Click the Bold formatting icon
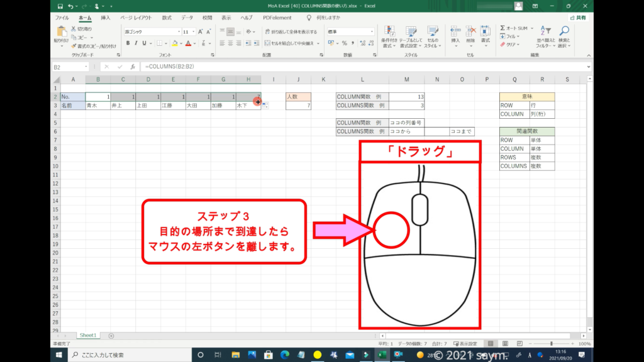Viewport: 644px width, 362px height. [128, 43]
